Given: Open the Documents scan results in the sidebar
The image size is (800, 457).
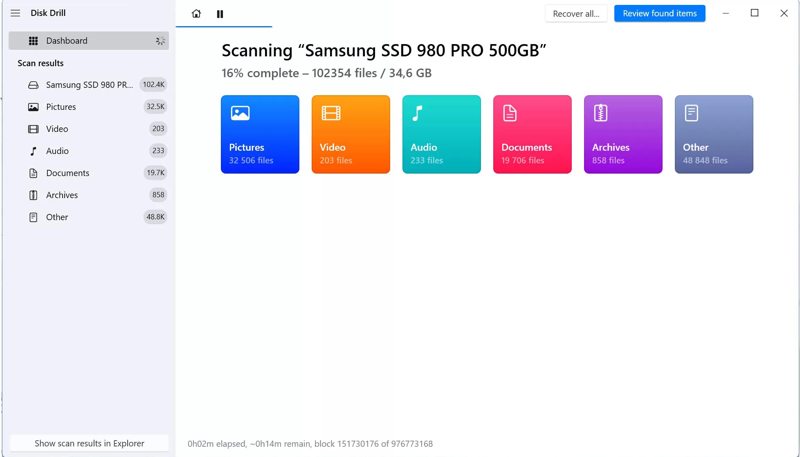Looking at the screenshot, I should (89, 173).
